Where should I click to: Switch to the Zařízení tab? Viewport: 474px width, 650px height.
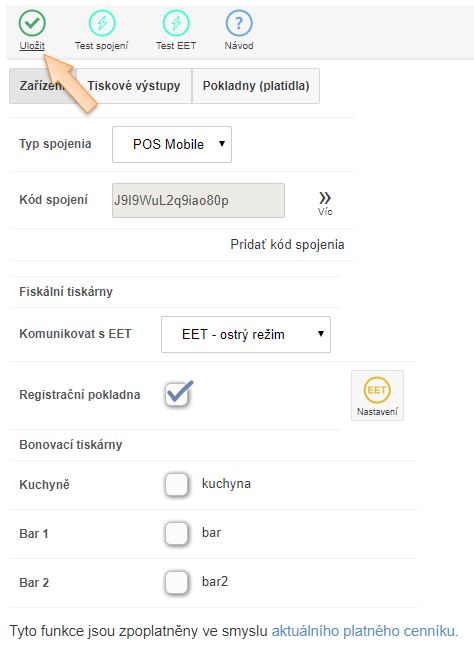pos(42,86)
